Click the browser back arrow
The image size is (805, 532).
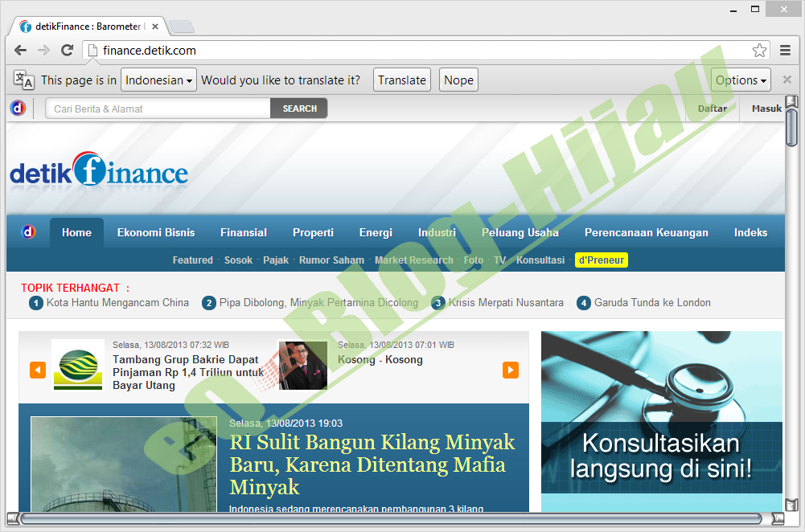click(x=21, y=51)
